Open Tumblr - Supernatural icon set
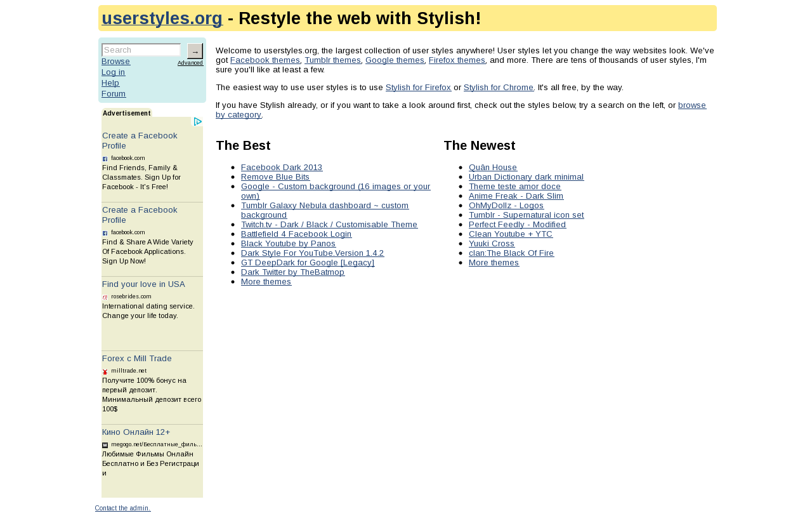812x518 pixels. click(527, 215)
